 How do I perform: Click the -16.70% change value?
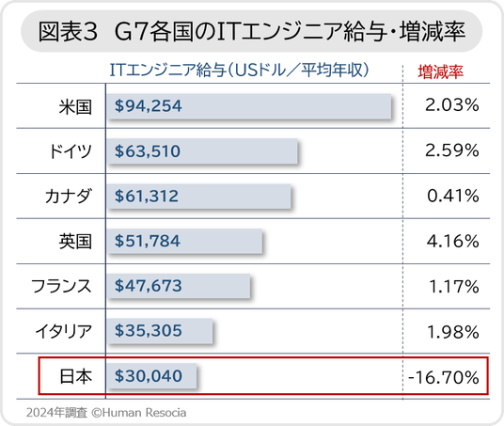pyautogui.click(x=444, y=377)
